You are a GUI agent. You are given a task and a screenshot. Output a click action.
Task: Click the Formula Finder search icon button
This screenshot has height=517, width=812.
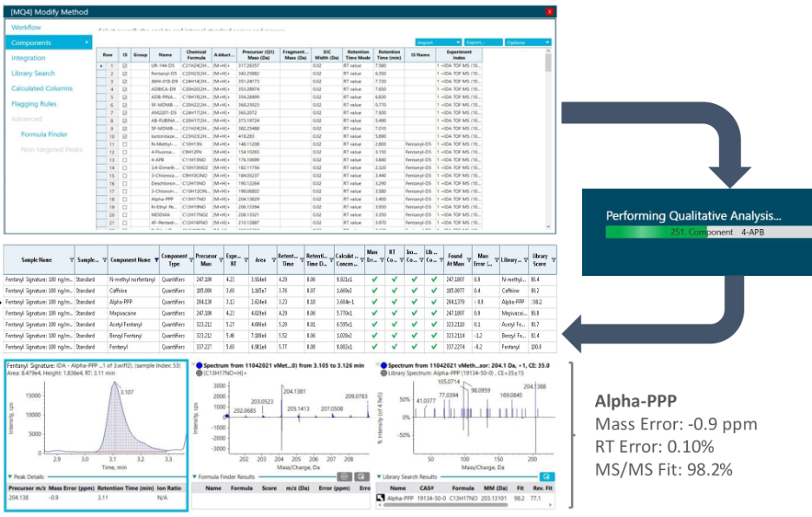pyautogui.click(x=362, y=476)
